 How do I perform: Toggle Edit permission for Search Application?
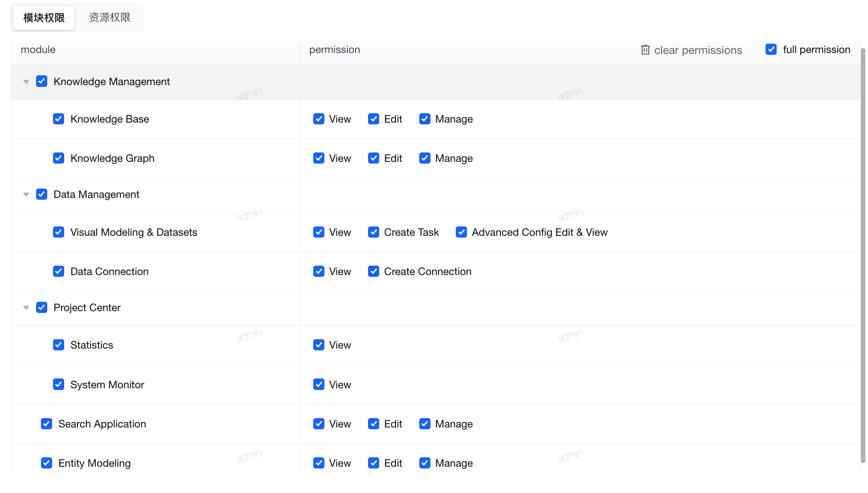pos(373,424)
